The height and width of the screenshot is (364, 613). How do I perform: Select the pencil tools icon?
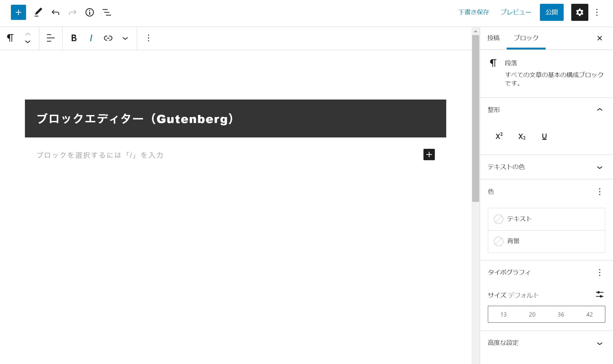click(x=38, y=12)
